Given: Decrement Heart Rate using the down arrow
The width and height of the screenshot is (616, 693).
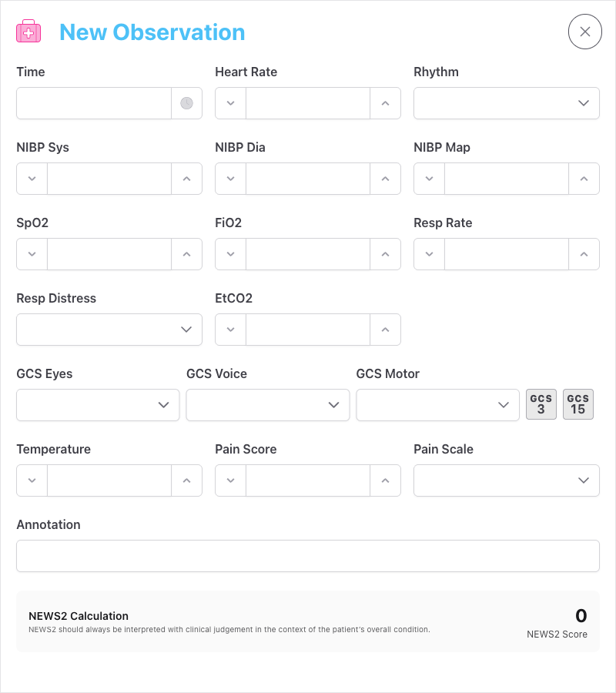Looking at the screenshot, I should pos(230,102).
